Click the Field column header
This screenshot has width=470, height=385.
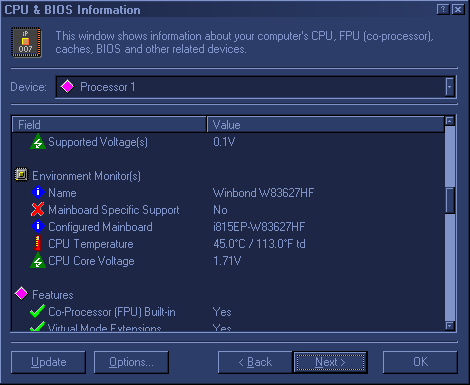click(x=109, y=125)
